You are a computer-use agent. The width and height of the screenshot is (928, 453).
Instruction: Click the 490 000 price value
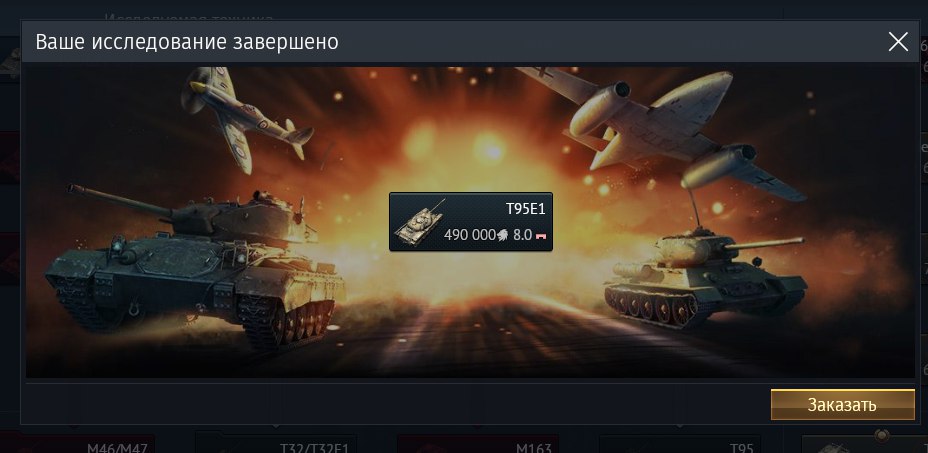click(469, 234)
